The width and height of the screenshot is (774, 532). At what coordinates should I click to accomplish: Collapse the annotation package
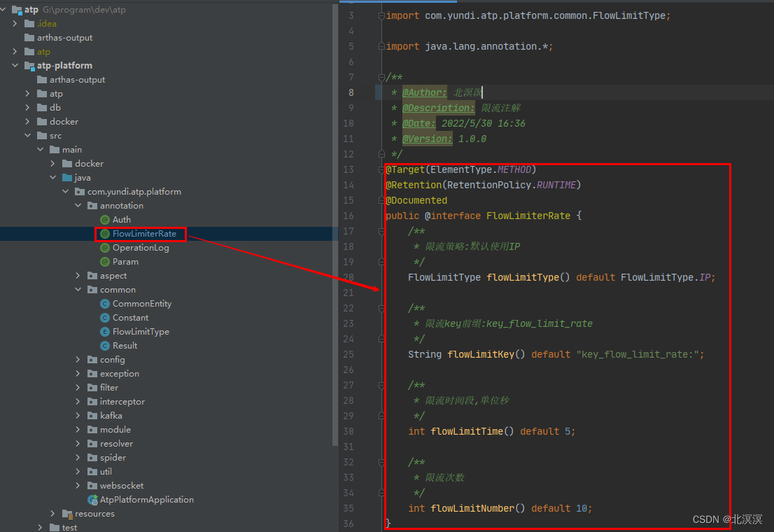[78, 205]
